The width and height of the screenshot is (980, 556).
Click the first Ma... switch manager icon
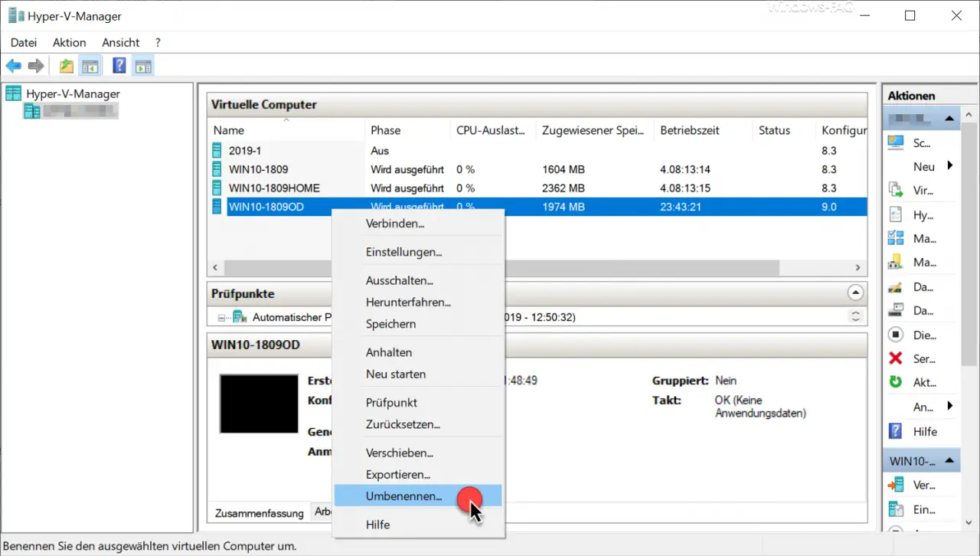[x=896, y=238]
